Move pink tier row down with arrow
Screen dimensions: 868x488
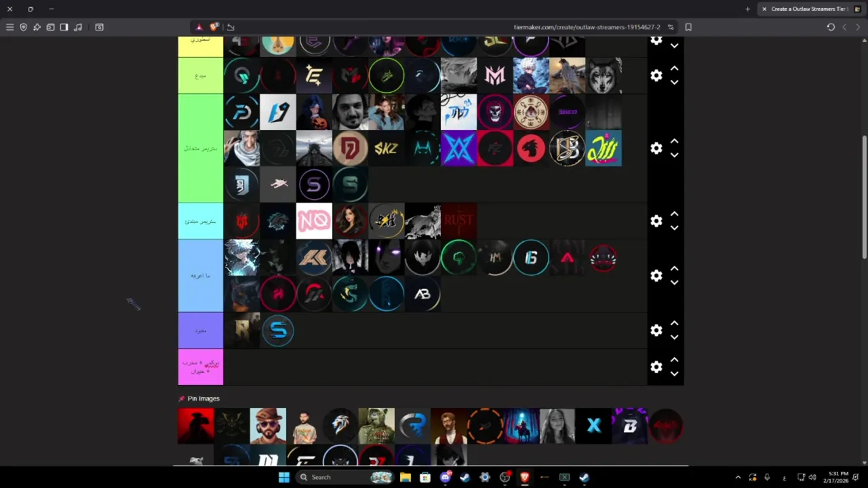click(x=674, y=373)
